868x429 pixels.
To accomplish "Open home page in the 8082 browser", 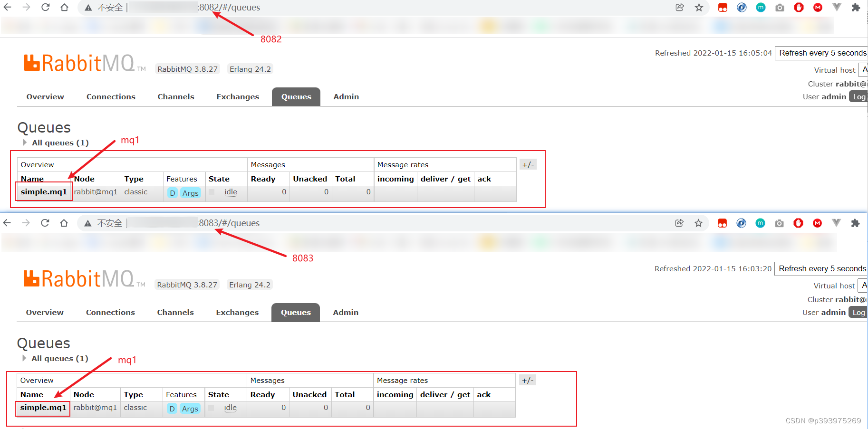I will 64,8.
